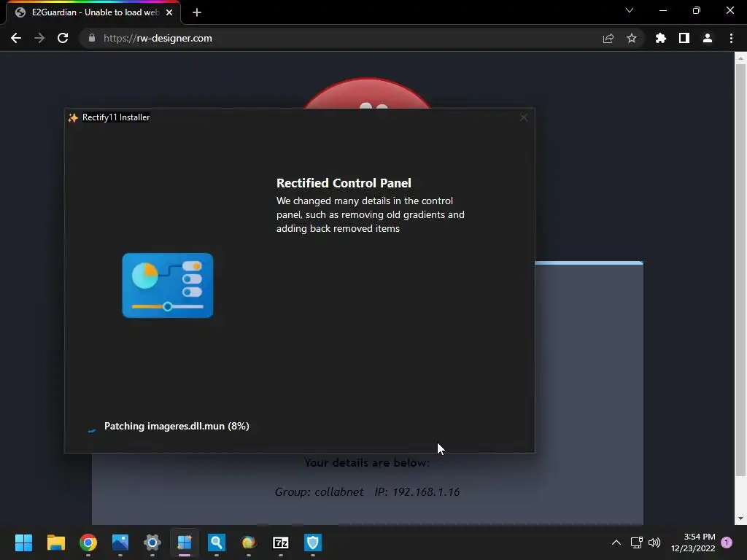Click the lock icon in address bar

coord(92,38)
